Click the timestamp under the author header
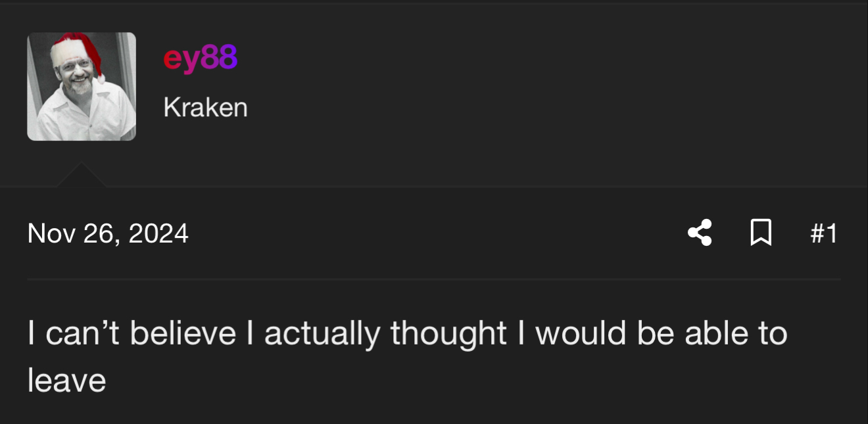Image resolution: width=868 pixels, height=424 pixels. [108, 233]
